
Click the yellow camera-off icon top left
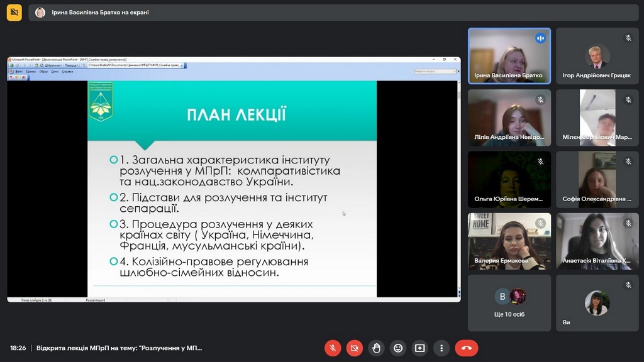(14, 13)
